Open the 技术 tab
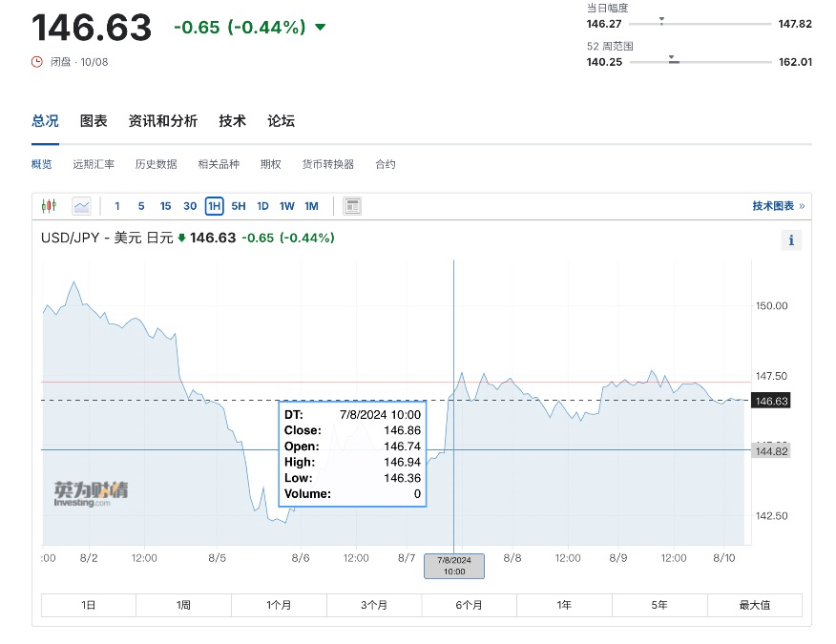 233,121
